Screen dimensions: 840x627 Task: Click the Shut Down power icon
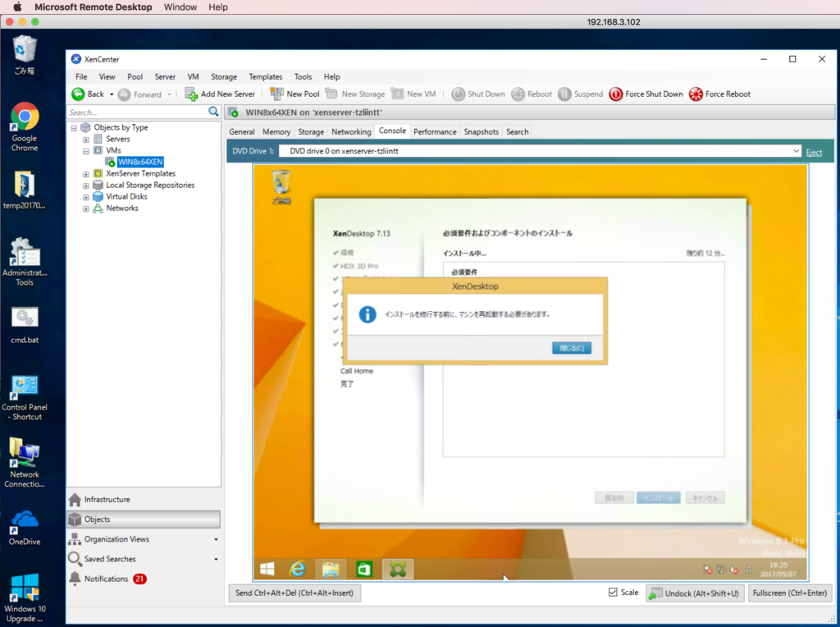coord(458,94)
